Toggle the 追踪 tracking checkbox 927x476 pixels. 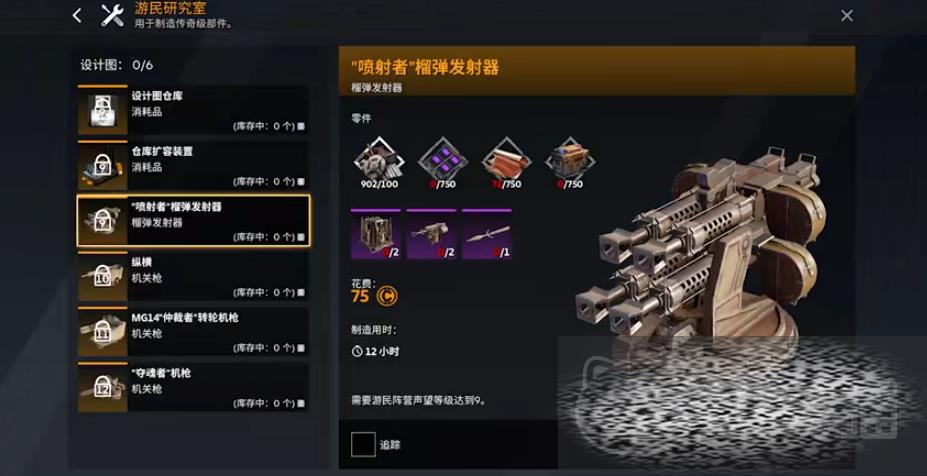tap(363, 445)
